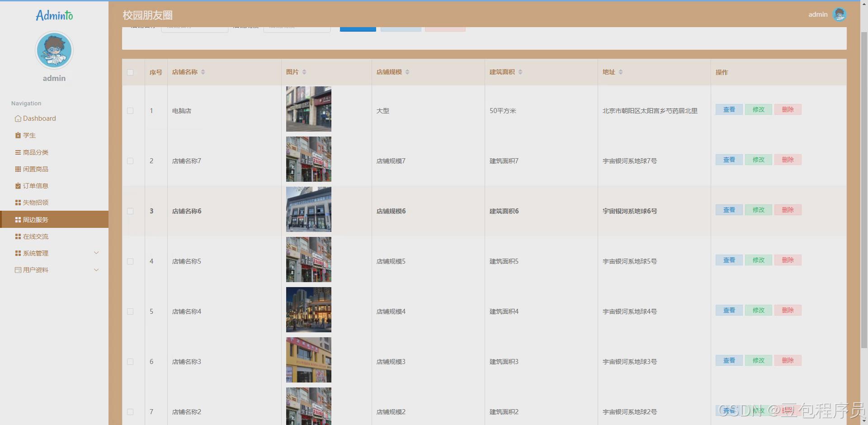Open the Dashboard home icon
The width and height of the screenshot is (868, 425).
18,118
